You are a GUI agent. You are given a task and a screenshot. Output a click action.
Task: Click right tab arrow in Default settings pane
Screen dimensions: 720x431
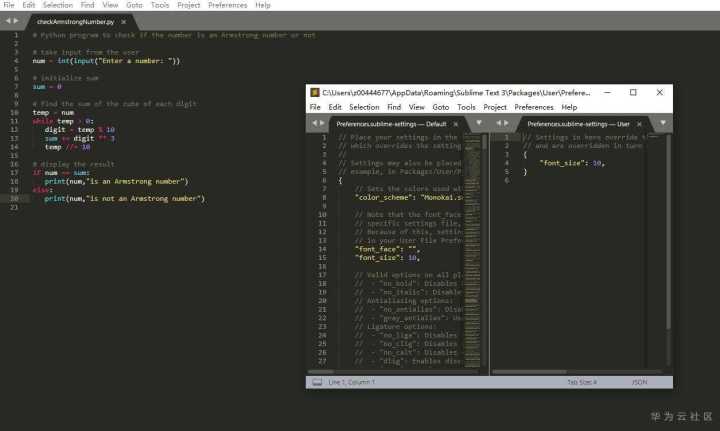point(322,123)
